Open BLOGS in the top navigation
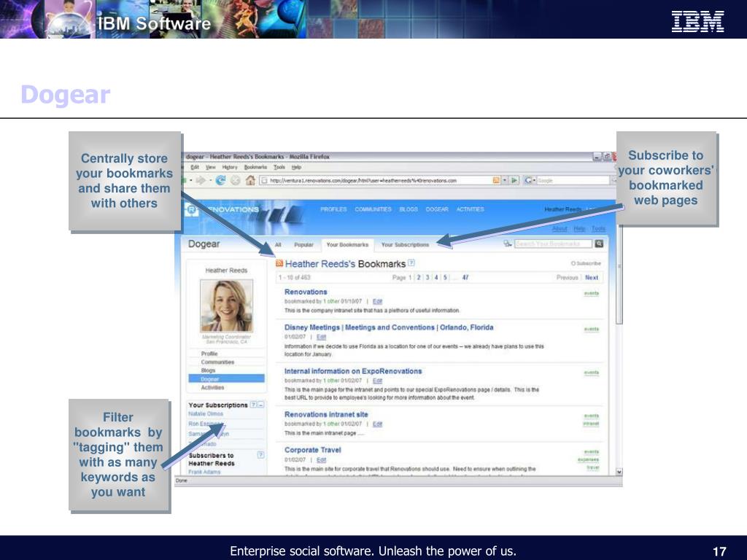This screenshot has width=747, height=560. coord(409,209)
